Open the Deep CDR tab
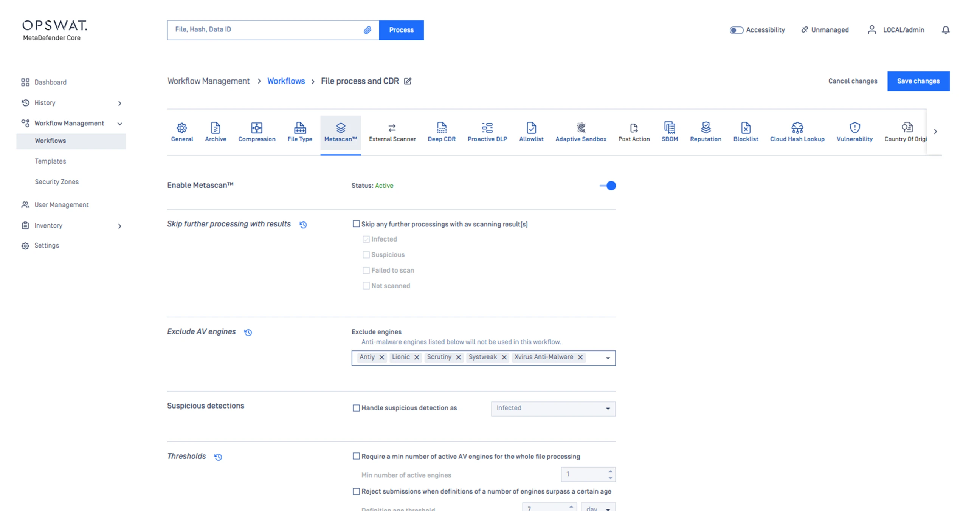The width and height of the screenshot is (980, 511). coord(441,132)
